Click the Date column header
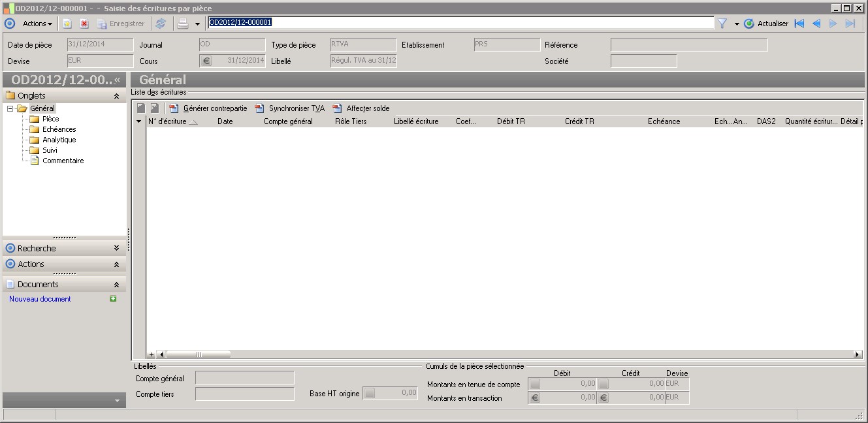This screenshot has height=423, width=868. pos(225,121)
